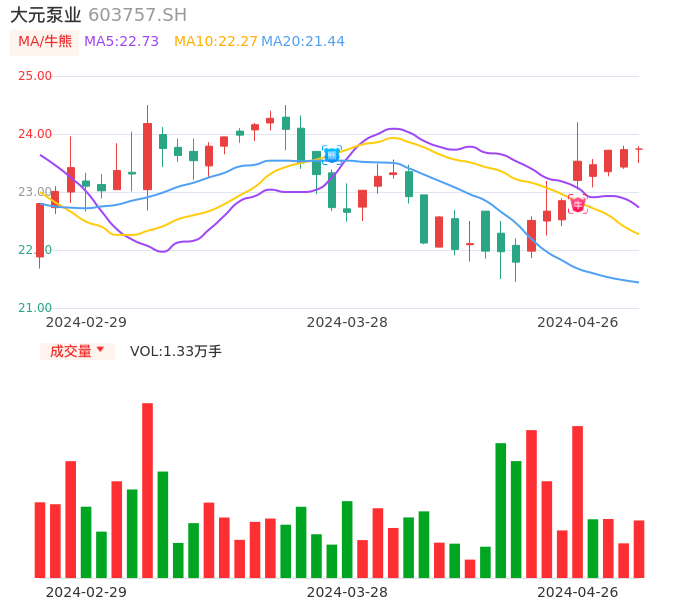Toggle the MA10:22.27 legend label
This screenshot has height=606, width=686.
(215, 41)
